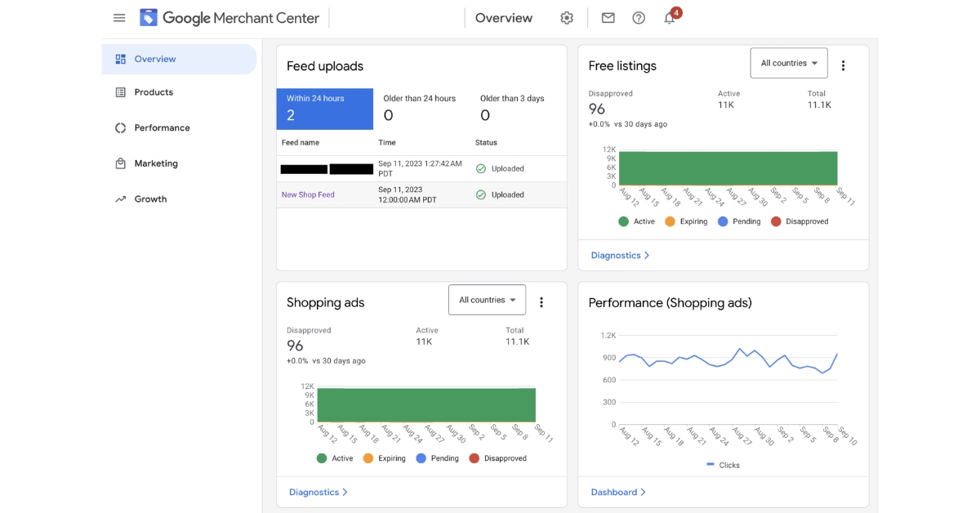Toggle Disapproved legend in Shopping ads chart
Image resolution: width=980 pixels, height=513 pixels.
[x=498, y=458]
